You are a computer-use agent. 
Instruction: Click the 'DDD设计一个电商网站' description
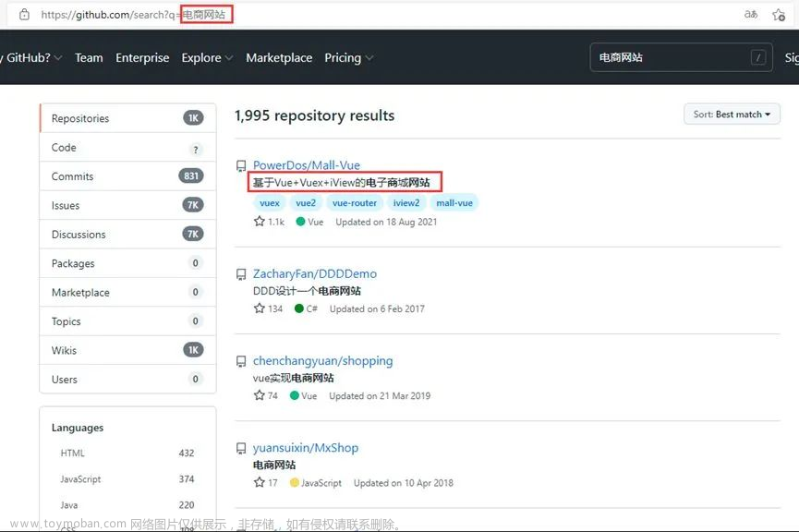coord(307,291)
